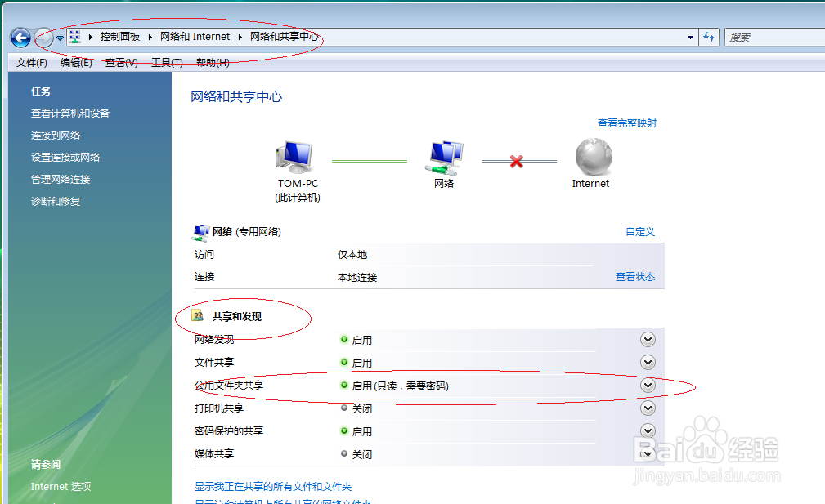Open the 工具(T) menu
Screen dimensions: 825x504
[x=168, y=63]
